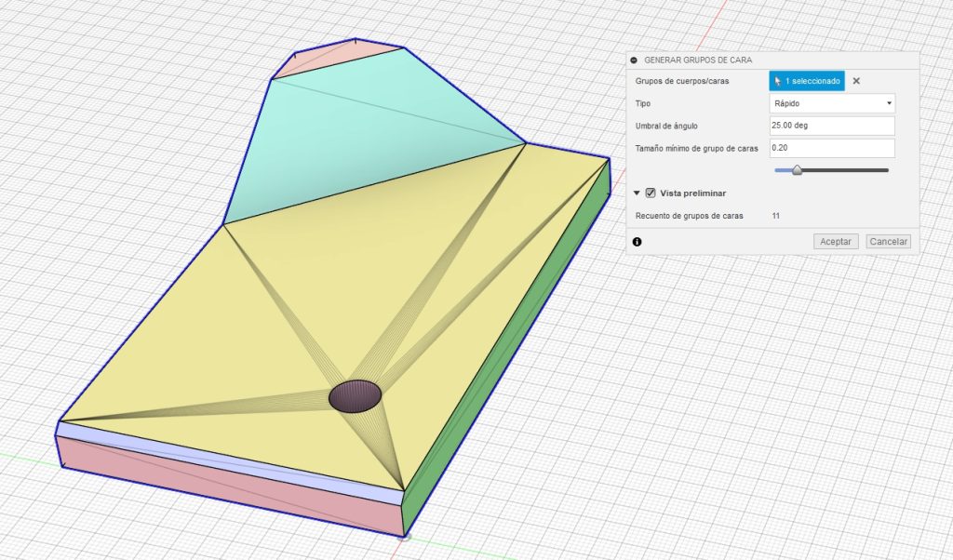Collapse the Generar Grupos de Cara dialog

point(634,60)
